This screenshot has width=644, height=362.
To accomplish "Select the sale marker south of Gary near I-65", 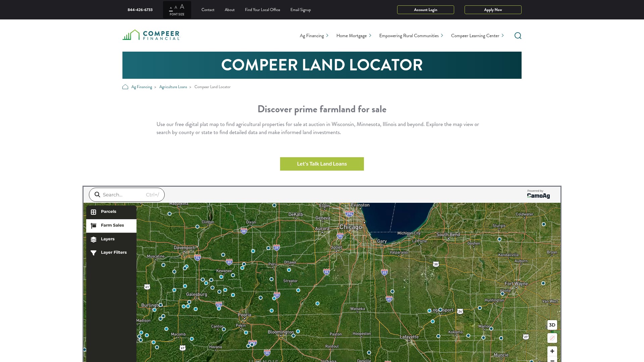I will click(x=392, y=291).
